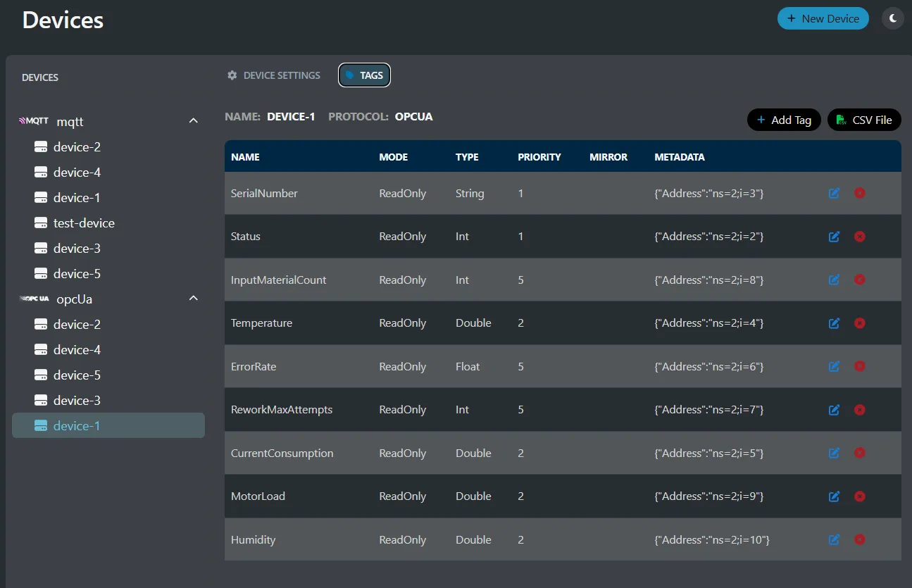The image size is (912, 588).
Task: Delete the Status tag using red icon
Action: (x=860, y=237)
